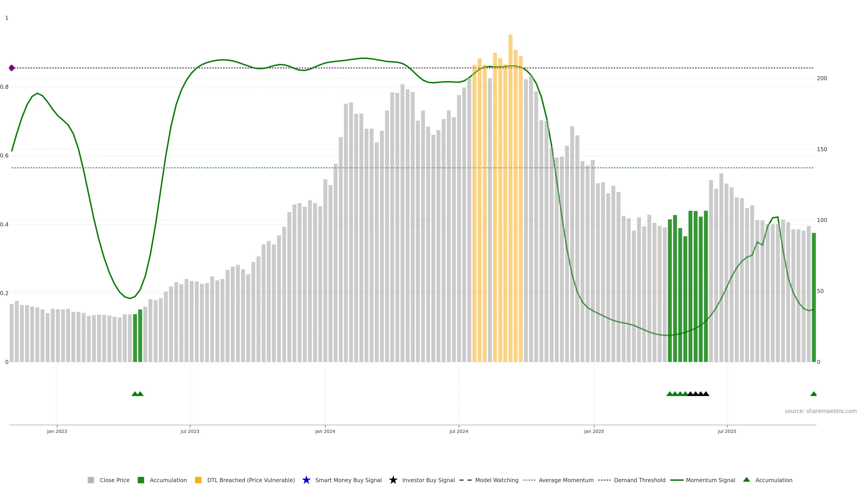This screenshot has height=488, width=868.
Task: Click the Jul 2024 axis label
Action: coord(459,431)
